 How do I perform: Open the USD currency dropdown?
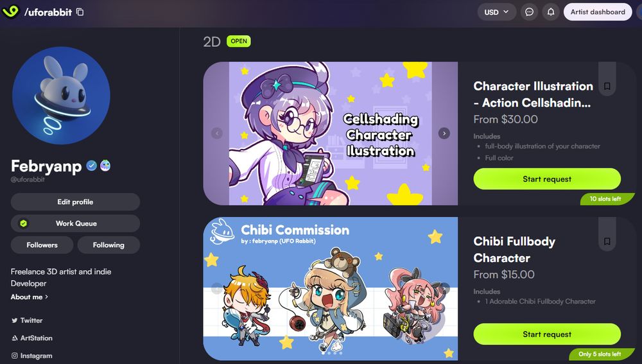[497, 12]
